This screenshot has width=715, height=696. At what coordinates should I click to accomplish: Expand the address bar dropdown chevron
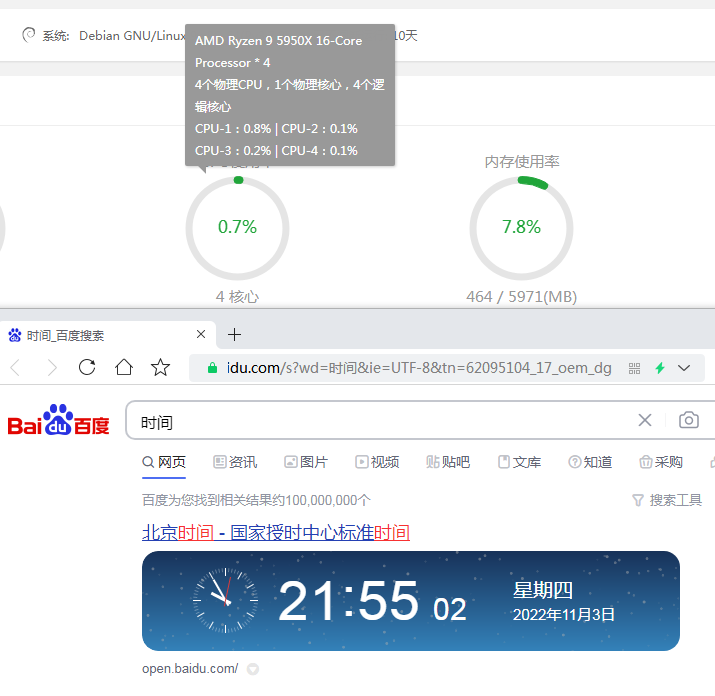pyautogui.click(x=685, y=368)
